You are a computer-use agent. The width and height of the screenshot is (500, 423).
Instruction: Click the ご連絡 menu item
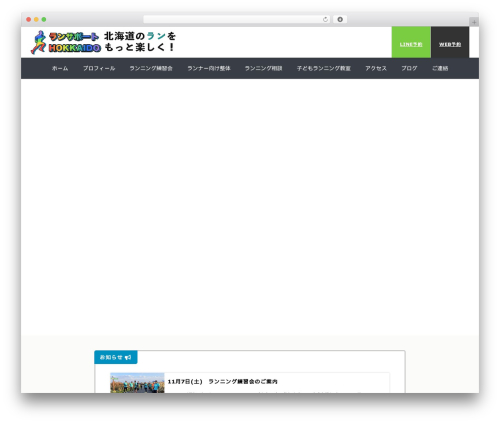point(440,68)
